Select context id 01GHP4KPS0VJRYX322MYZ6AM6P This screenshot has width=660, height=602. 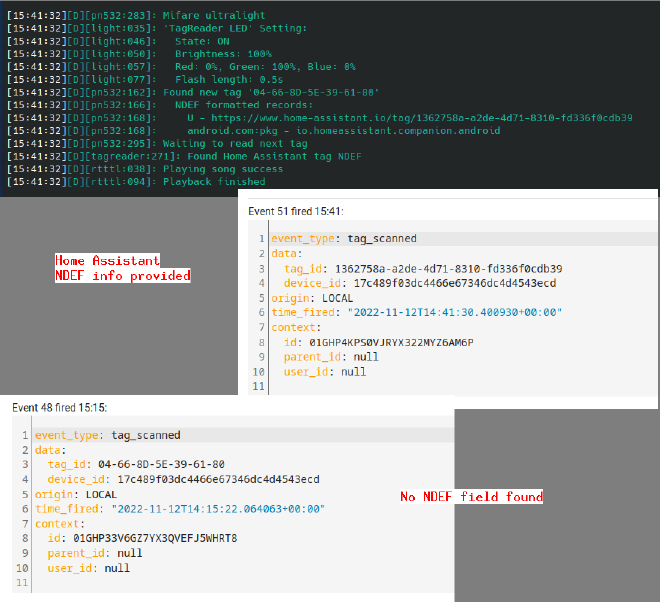click(391, 342)
